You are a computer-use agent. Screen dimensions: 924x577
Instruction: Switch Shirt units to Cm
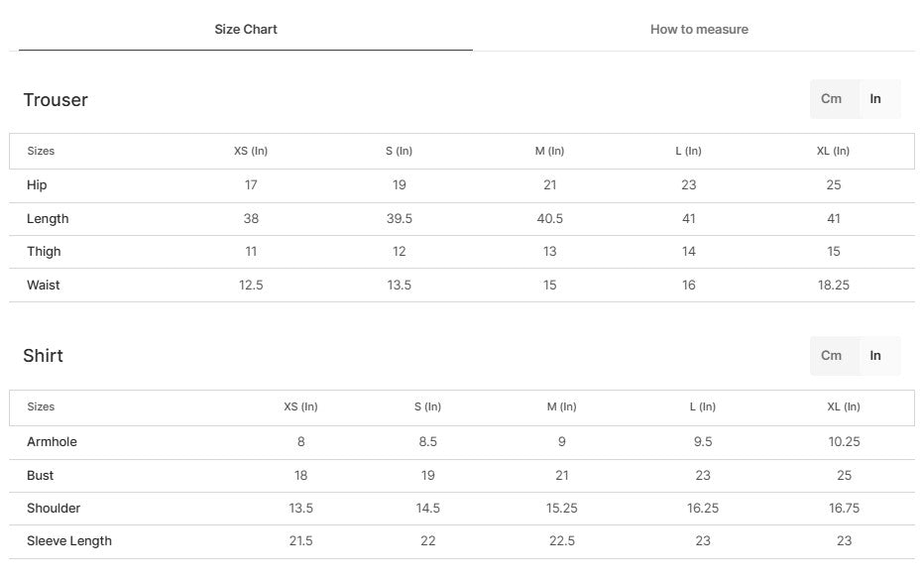point(831,355)
